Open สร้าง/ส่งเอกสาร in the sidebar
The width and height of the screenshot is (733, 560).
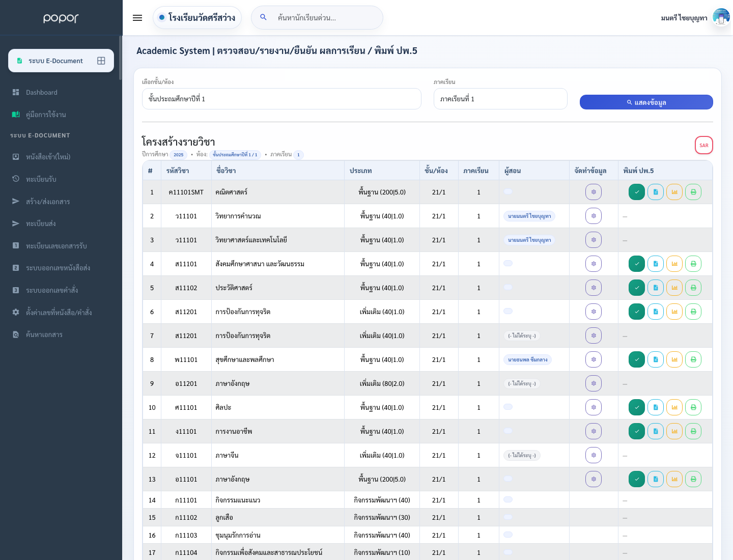coord(61,201)
